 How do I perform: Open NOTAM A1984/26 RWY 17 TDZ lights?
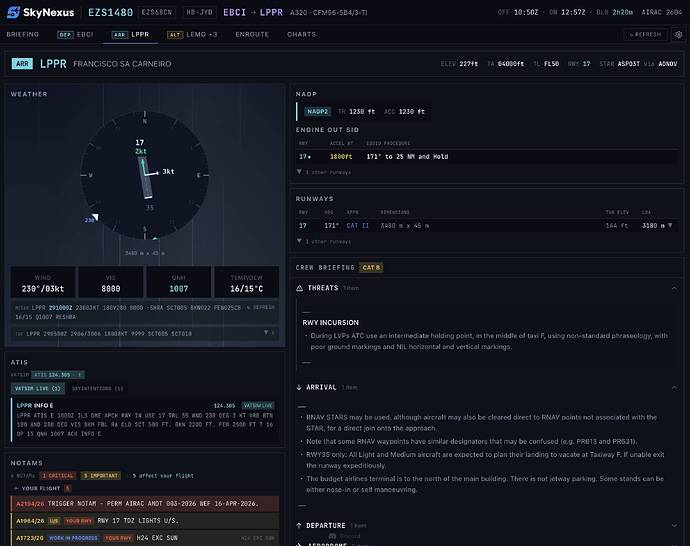point(145,521)
